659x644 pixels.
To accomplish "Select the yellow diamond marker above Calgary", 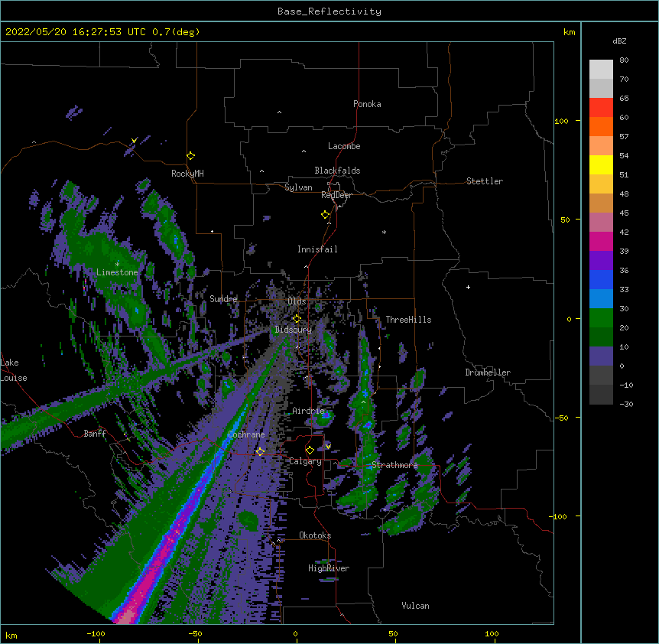I will (310, 450).
